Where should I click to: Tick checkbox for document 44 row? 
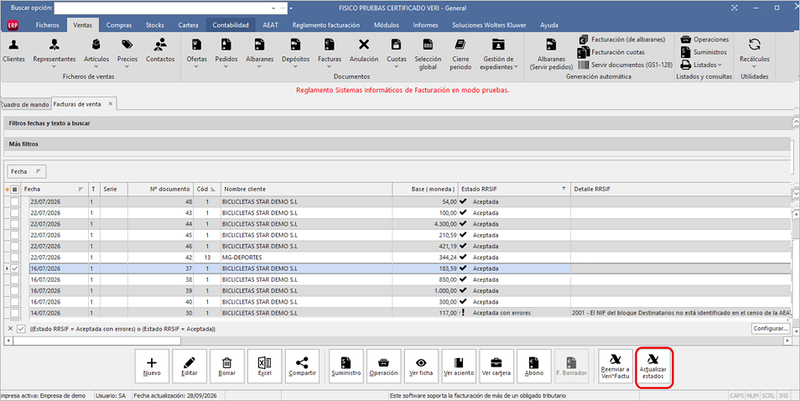click(14, 224)
